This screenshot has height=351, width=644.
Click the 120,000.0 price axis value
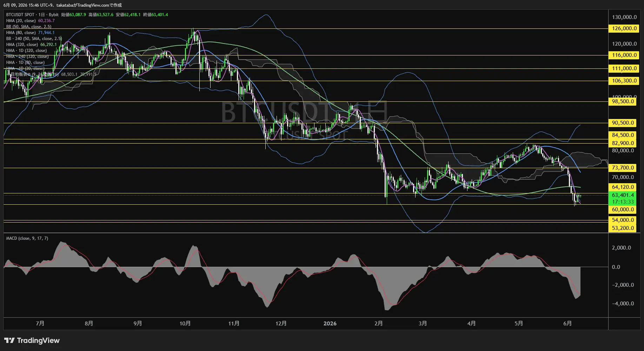pyautogui.click(x=624, y=44)
